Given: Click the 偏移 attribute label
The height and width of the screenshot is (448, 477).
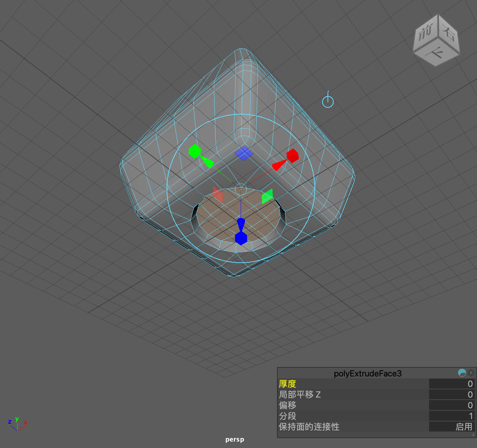Looking at the screenshot, I should [287, 405].
